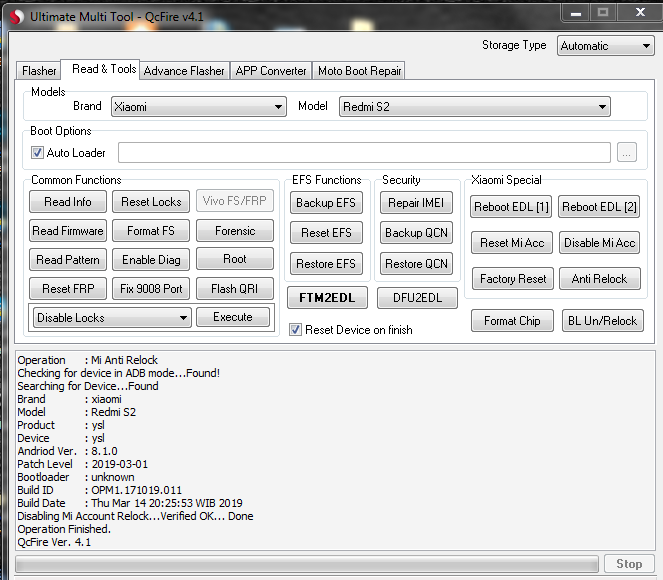This screenshot has height=580, width=663.
Task: Click the Backup QCN button
Action: (x=416, y=233)
